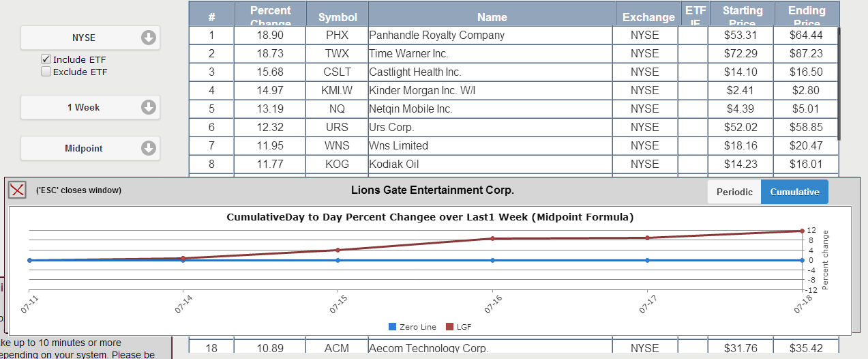Screen dimensions: 868x359
Task: Click the 1 Week dropdown arrow icon
Action: click(x=149, y=107)
